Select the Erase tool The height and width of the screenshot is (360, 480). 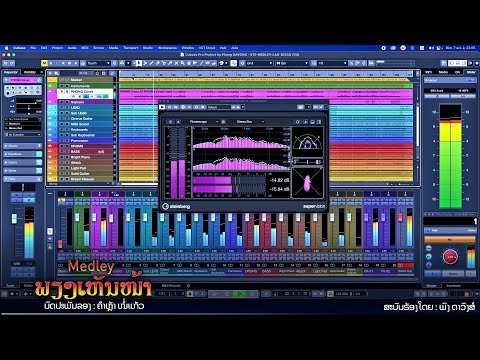pos(158,63)
